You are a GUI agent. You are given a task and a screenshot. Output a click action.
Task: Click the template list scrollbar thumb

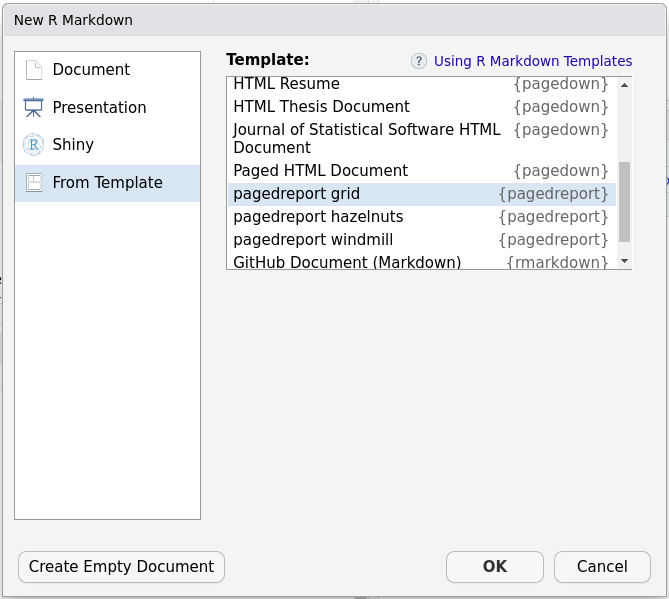click(x=624, y=203)
